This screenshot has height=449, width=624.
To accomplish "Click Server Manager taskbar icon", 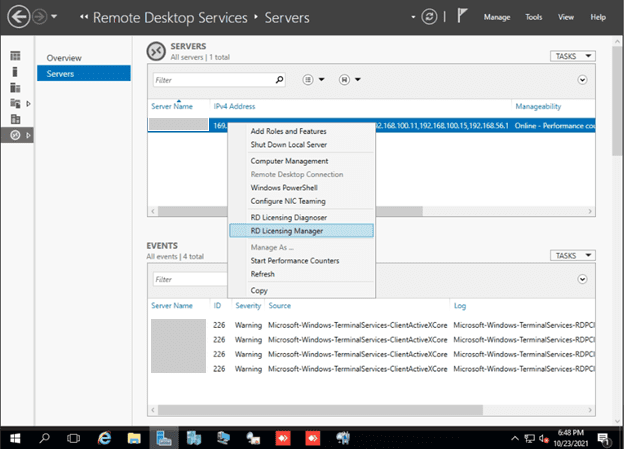I will tap(164, 438).
